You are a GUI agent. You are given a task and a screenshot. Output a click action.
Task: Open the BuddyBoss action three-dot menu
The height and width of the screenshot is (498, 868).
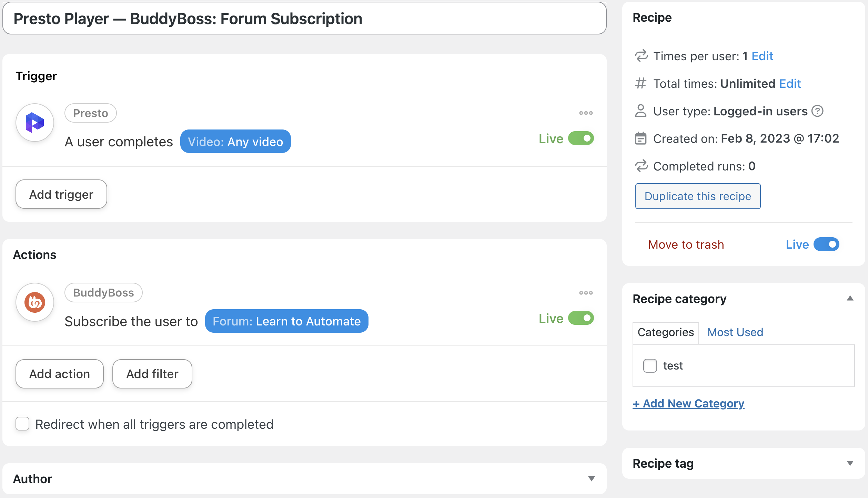point(586,293)
